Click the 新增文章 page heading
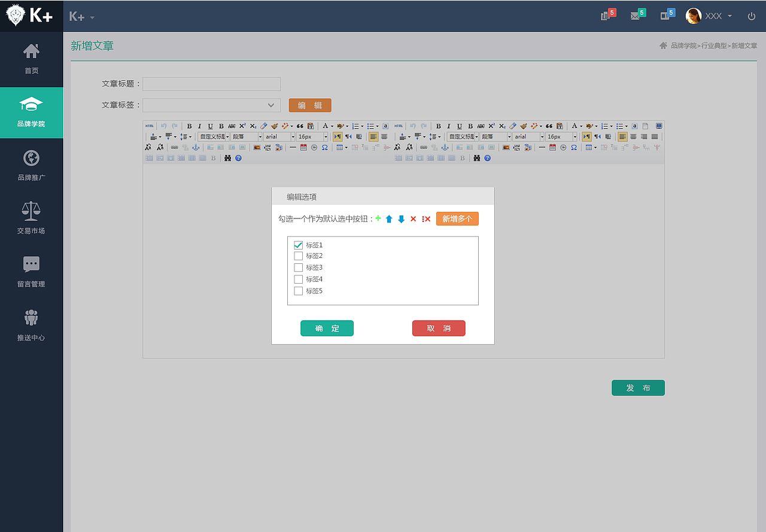The width and height of the screenshot is (766, 532). [92, 45]
